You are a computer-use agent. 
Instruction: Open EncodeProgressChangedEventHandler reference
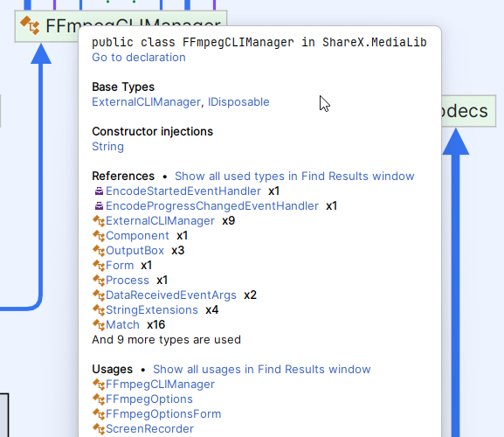212,205
